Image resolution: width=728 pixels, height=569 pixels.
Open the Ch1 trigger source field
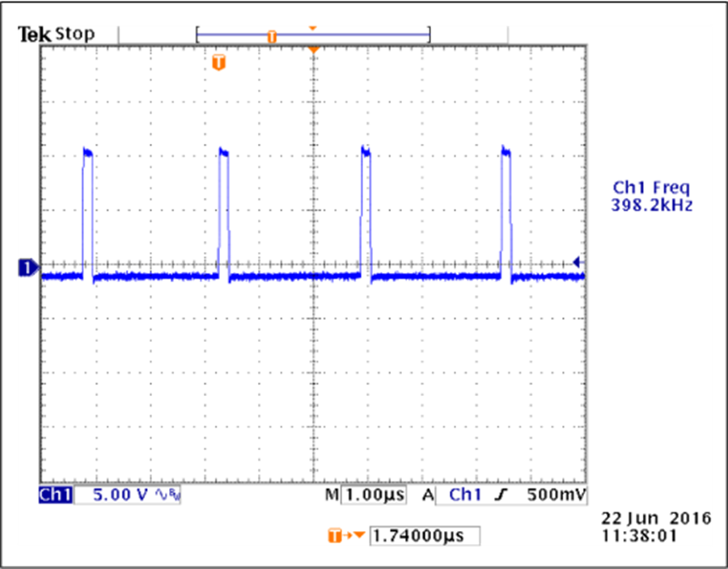click(464, 495)
